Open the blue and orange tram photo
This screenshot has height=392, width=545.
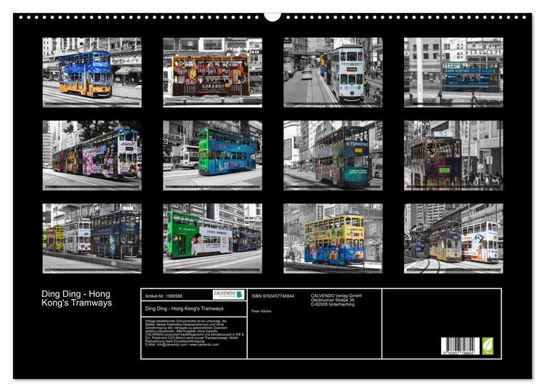92,72
